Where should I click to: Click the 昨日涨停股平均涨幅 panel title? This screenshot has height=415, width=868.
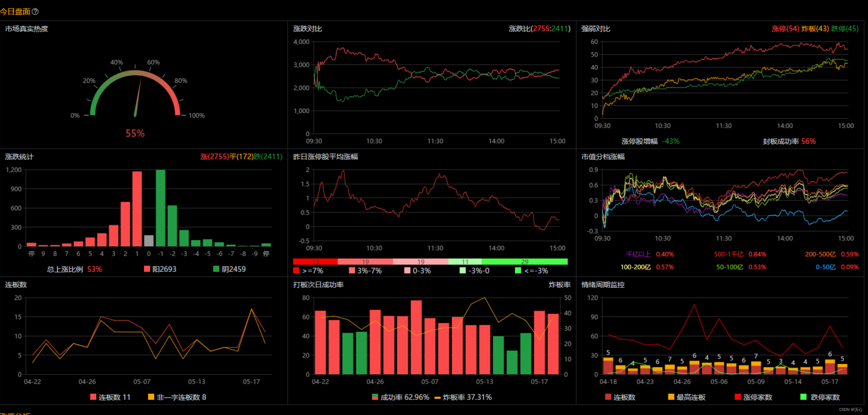326,157
